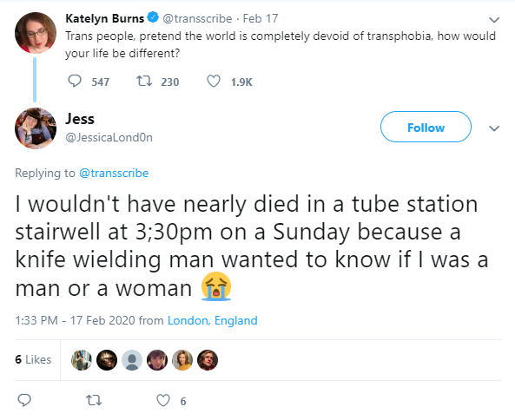Retweet Katelyn Burns' tweet
The height and width of the screenshot is (420, 515).
(144, 81)
